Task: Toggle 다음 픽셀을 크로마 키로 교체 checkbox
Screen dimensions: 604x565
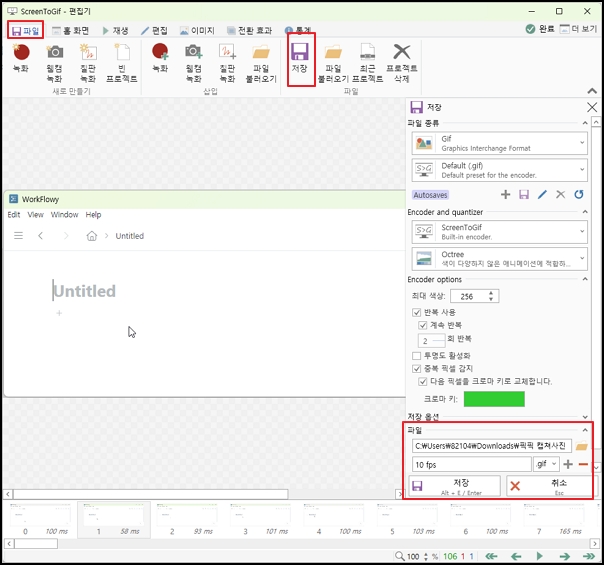Action: tap(423, 382)
